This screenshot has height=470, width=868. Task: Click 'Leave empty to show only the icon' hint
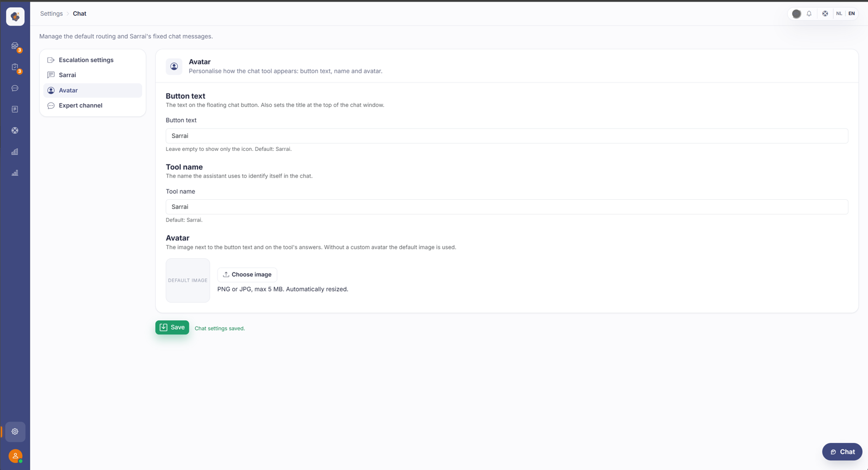pos(228,149)
